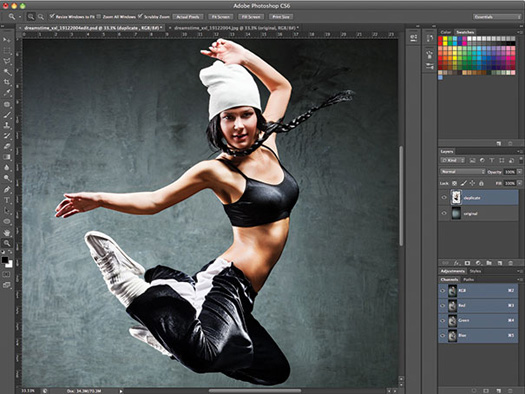Pick the foreground black color swatch
This screenshot has width=525, height=394.
coord(5,260)
